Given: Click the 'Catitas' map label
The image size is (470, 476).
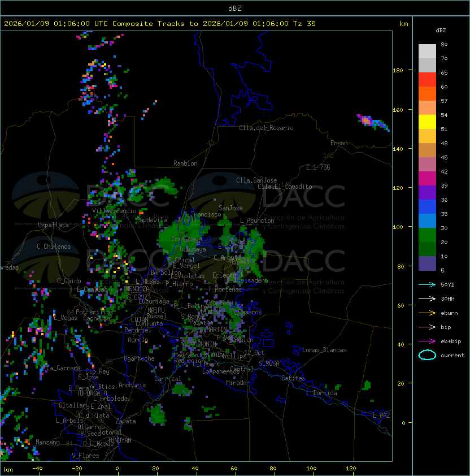Looking at the screenshot, I should click(293, 378).
